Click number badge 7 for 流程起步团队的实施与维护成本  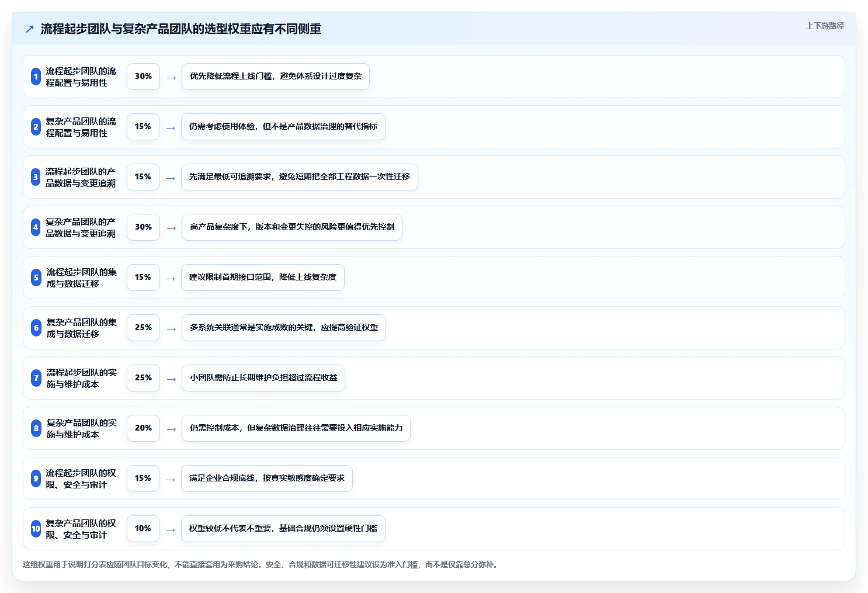coord(36,378)
